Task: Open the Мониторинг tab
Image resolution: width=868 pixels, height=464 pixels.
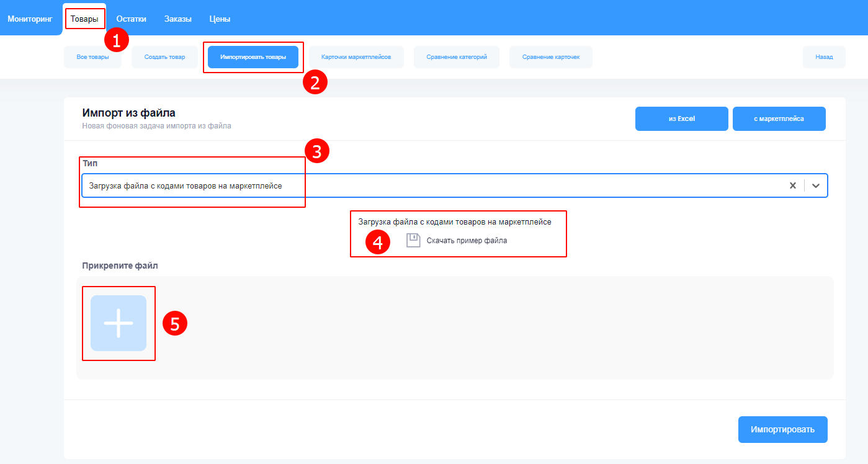Action: pos(30,19)
